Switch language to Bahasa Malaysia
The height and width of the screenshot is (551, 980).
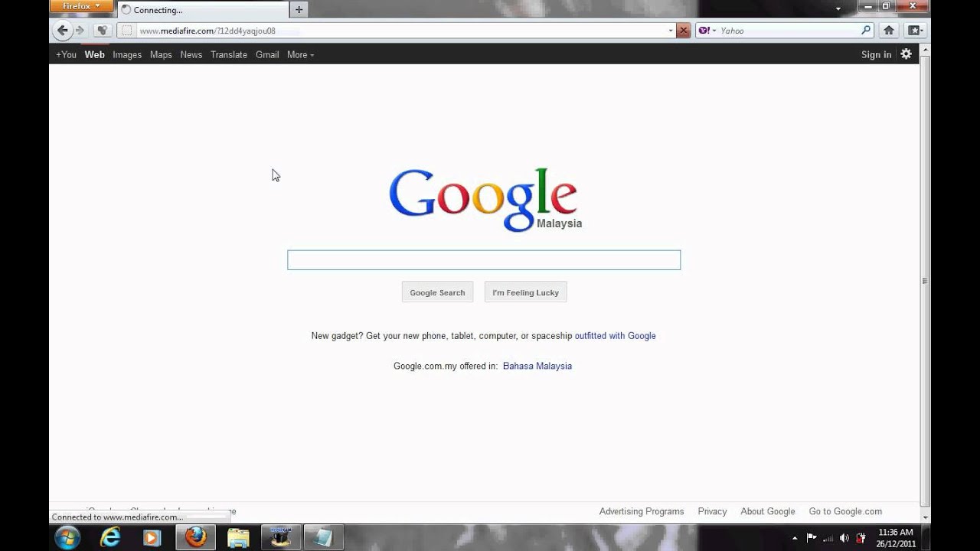coord(537,366)
